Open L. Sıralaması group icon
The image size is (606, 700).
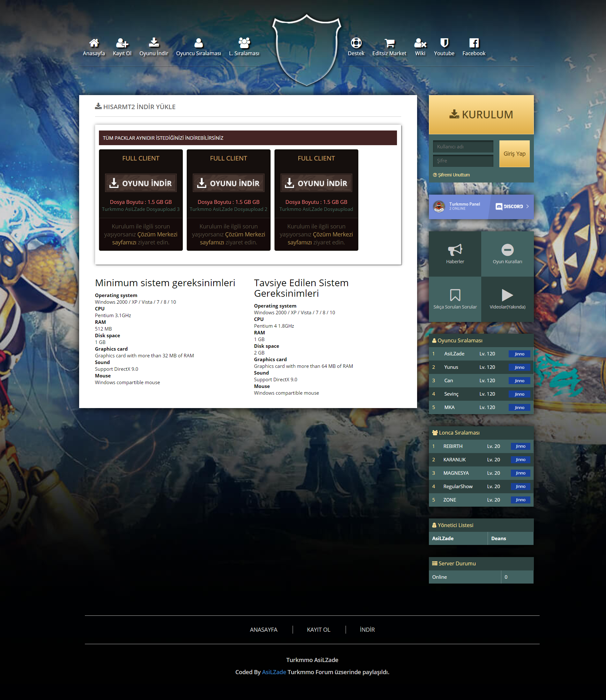click(x=244, y=43)
